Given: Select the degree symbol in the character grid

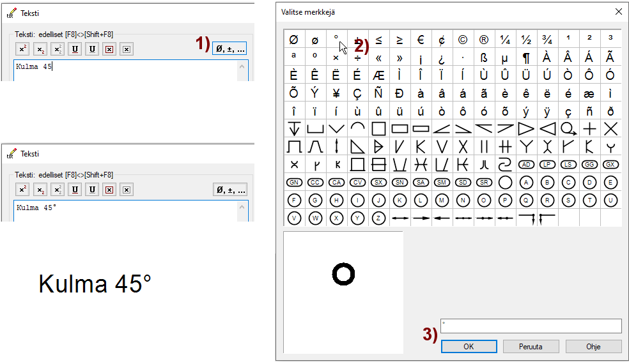Looking at the screenshot, I should tap(336, 39).
